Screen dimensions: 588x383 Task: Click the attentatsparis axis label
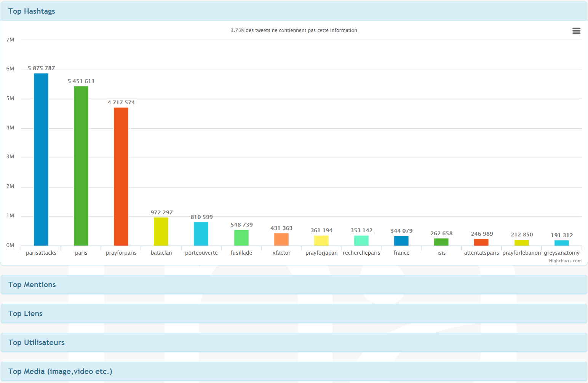click(x=481, y=253)
